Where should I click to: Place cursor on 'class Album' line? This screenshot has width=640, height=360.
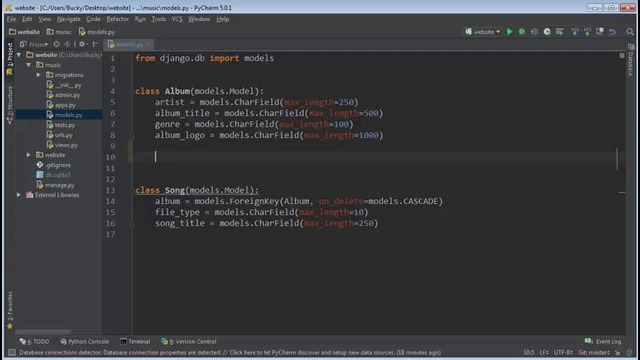point(200,91)
